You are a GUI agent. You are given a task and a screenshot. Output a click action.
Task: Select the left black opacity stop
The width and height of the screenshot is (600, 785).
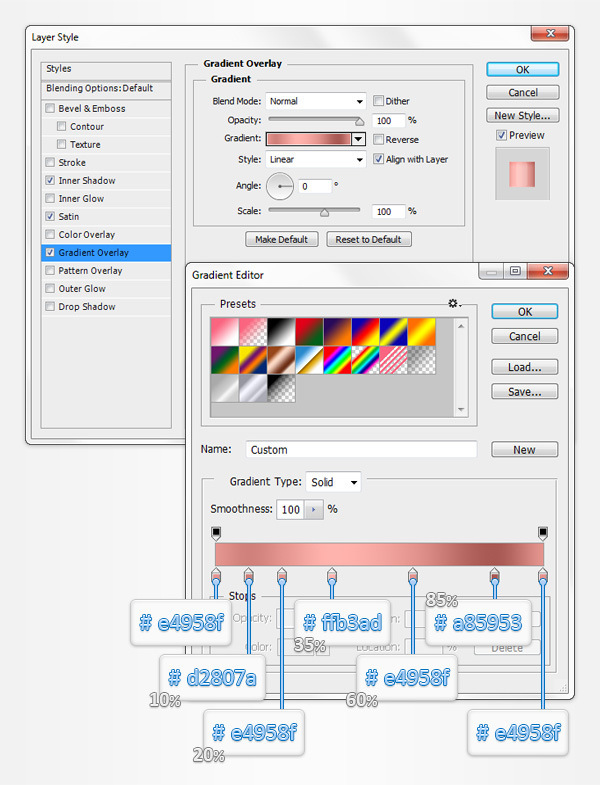(216, 533)
